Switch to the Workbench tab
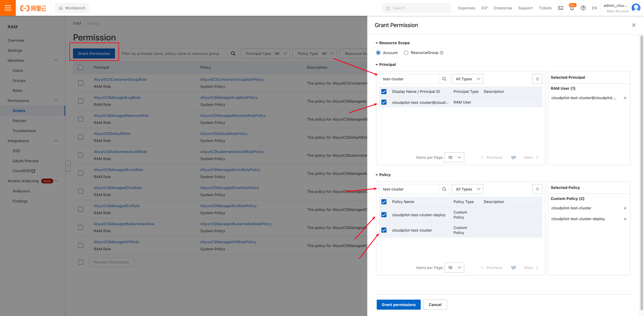Image resolution: width=644 pixels, height=316 pixels. tap(72, 8)
